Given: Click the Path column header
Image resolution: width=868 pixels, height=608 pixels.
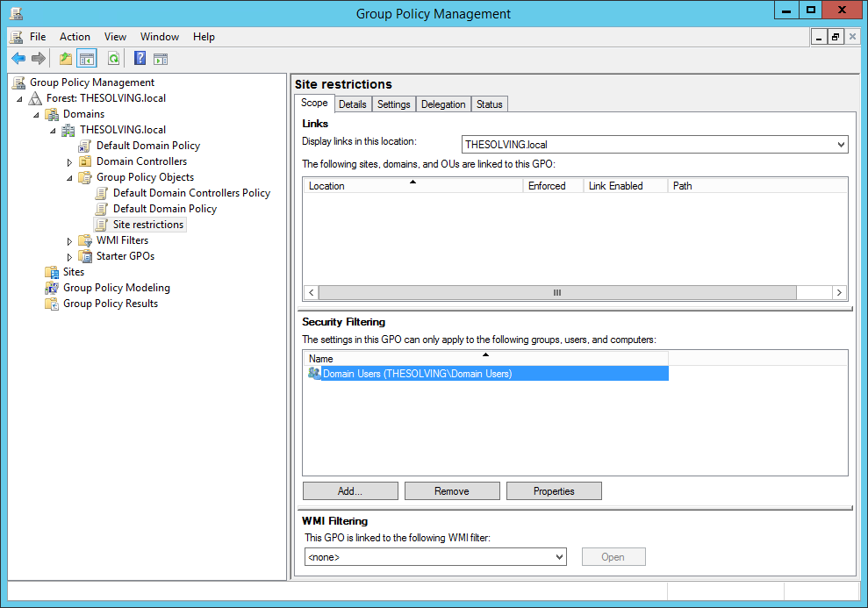Looking at the screenshot, I should 757,186.
